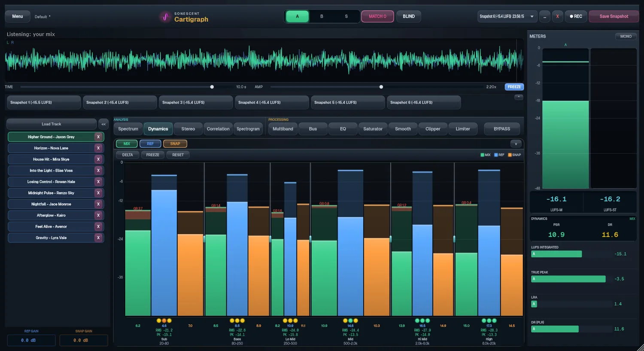Viewport: 644px width, 351px height.
Task: Delete the selected snapshot with the red X
Action: [557, 16]
